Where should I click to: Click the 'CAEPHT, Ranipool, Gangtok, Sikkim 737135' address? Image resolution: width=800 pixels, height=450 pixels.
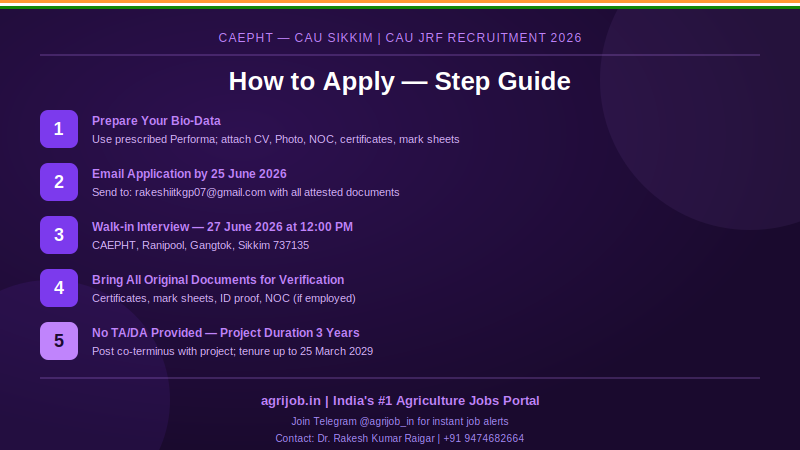[x=201, y=245]
